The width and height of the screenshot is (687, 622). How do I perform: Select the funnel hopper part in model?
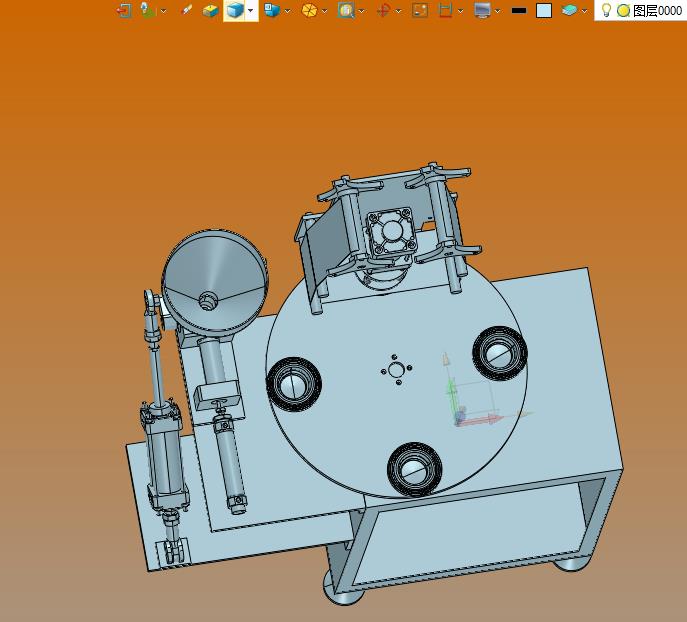(x=215, y=283)
